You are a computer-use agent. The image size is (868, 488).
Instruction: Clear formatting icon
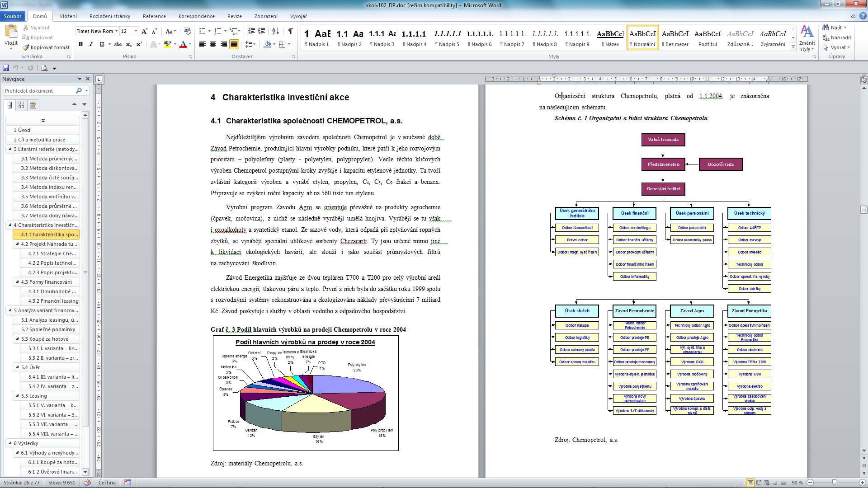pos(188,31)
